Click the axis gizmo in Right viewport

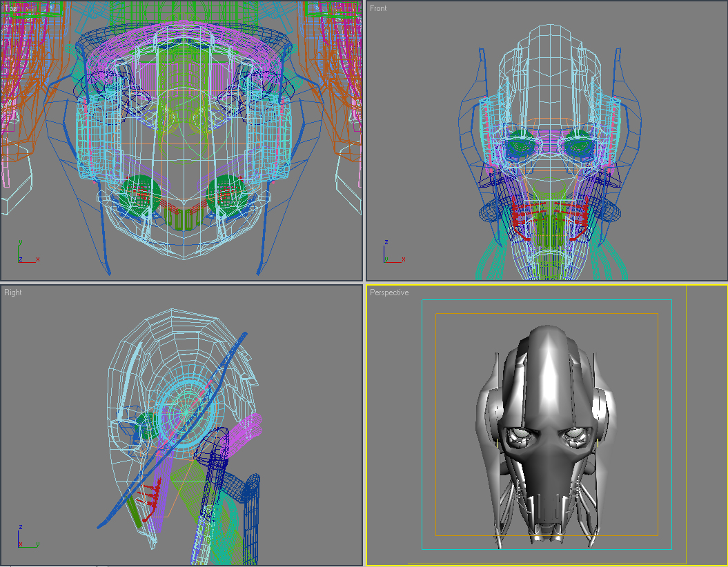coord(28,536)
